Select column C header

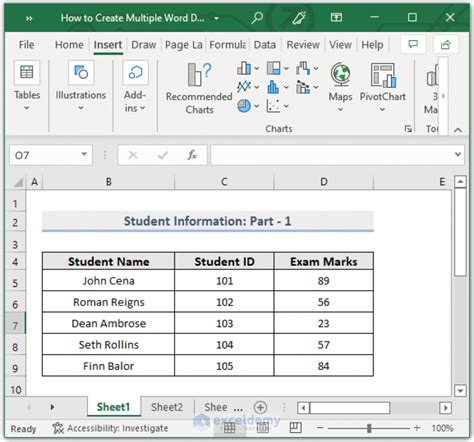[x=224, y=182]
